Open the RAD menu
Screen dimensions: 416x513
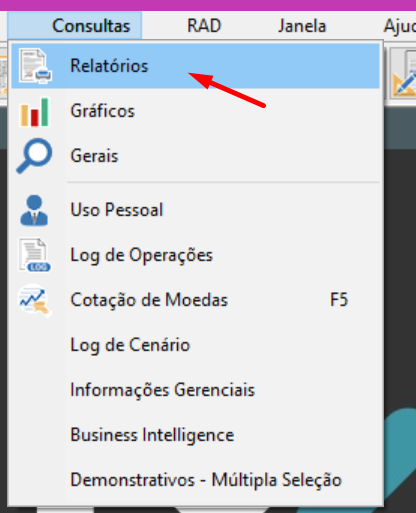204,26
